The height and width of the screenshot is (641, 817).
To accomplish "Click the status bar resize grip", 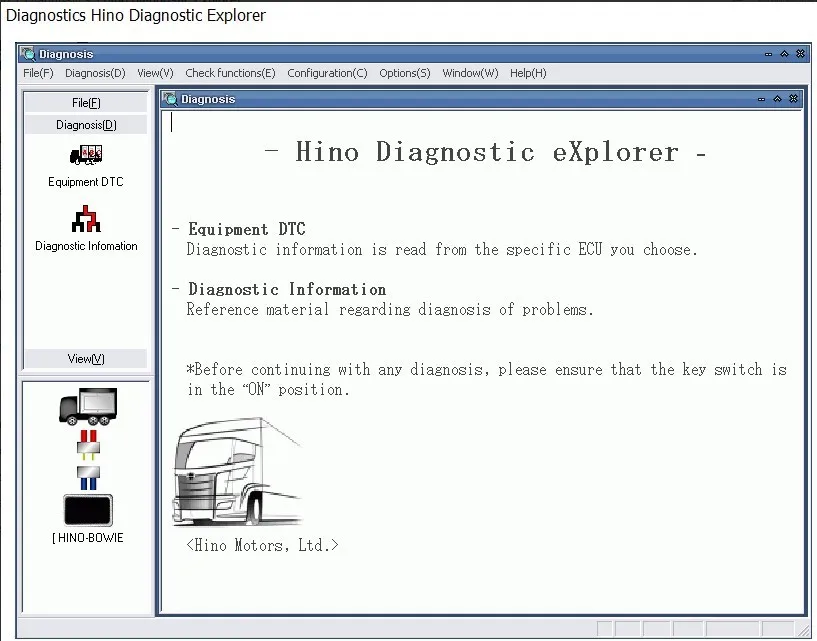I will (803, 630).
